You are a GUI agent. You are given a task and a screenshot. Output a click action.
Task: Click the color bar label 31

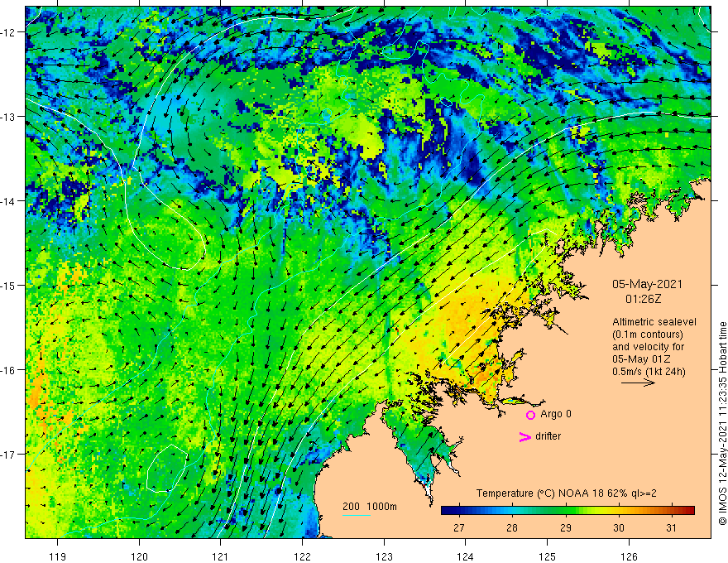[x=672, y=527]
